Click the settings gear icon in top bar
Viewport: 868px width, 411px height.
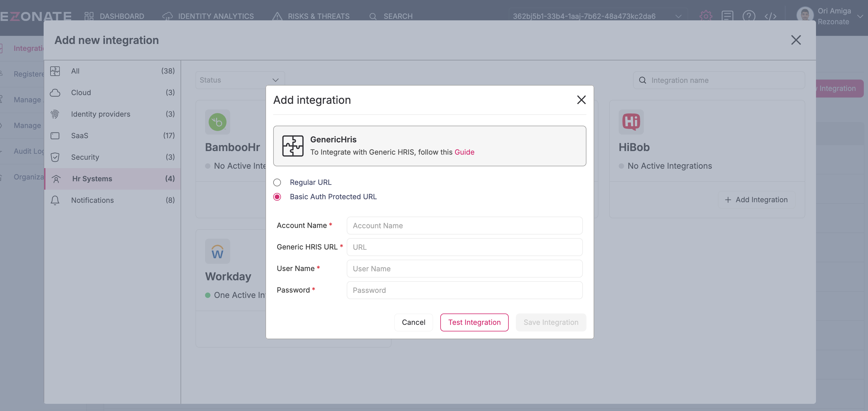(706, 16)
